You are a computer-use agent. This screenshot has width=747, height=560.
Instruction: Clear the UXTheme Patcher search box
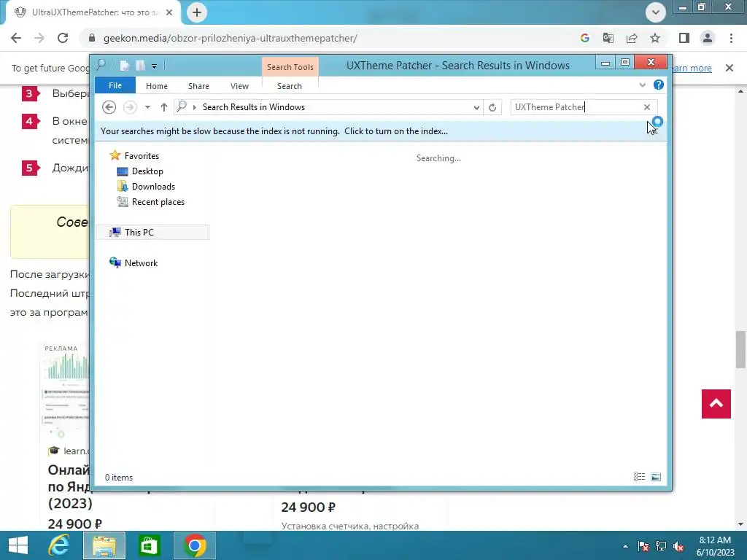point(647,107)
